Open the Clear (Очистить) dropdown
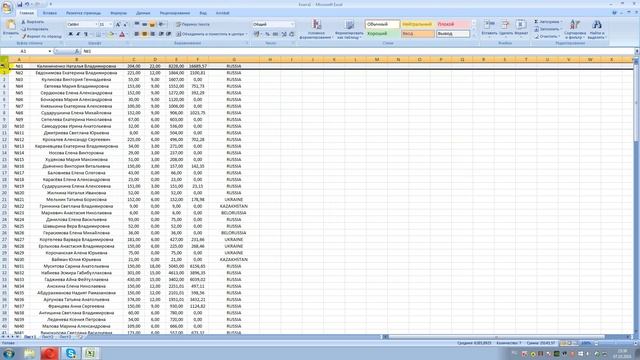Viewport: 640px width, 360px height. pyautogui.click(x=547, y=36)
